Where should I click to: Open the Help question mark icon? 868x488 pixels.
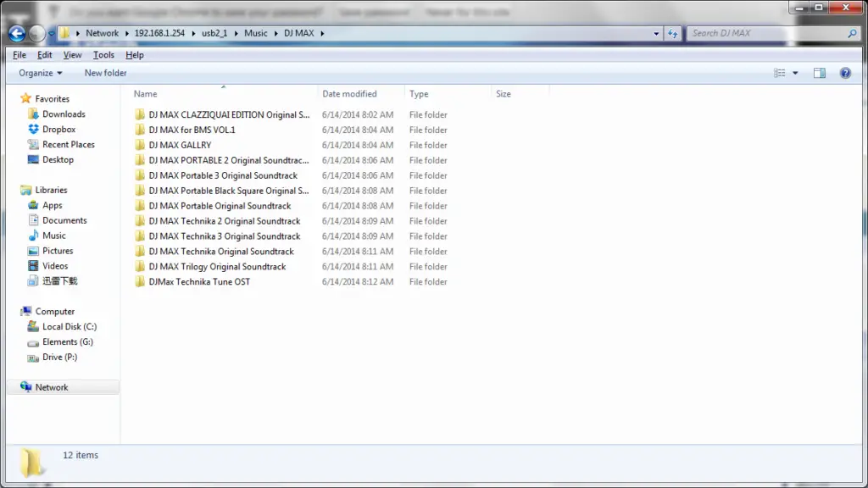(x=845, y=73)
